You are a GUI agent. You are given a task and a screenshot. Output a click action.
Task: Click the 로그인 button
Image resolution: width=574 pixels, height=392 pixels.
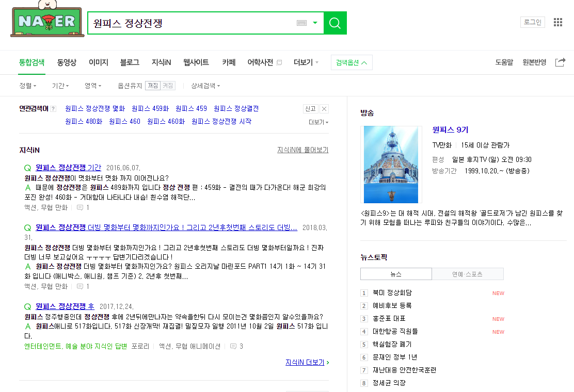click(533, 22)
